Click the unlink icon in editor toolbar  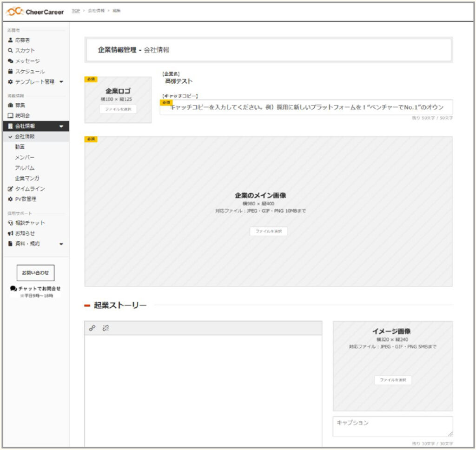106,328
